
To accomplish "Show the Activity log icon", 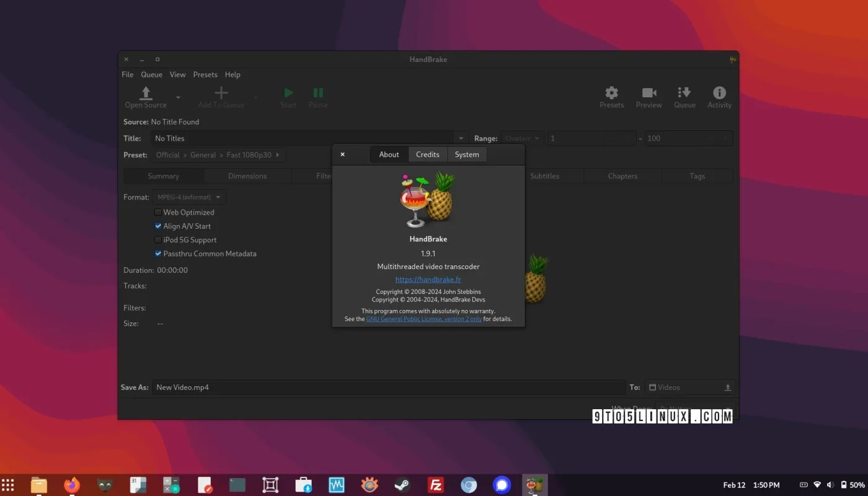I will point(719,96).
